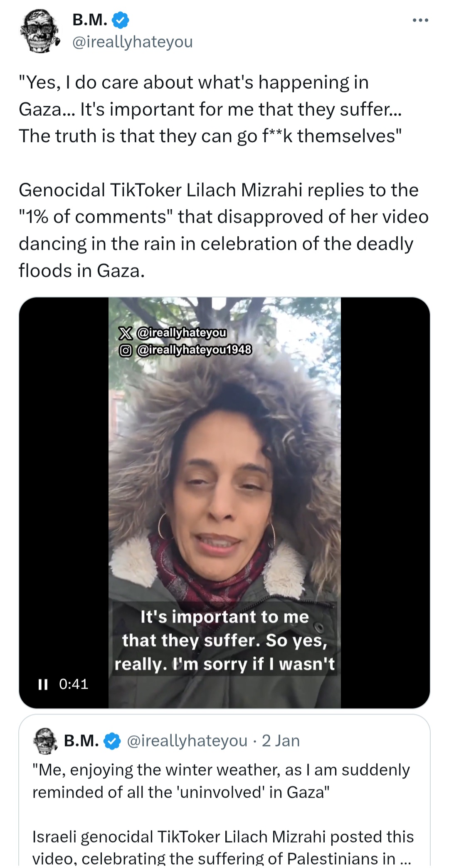Viewport: 449px width, 868px height.
Task: Tap the B.M. display name in the header
Action: tap(90, 20)
